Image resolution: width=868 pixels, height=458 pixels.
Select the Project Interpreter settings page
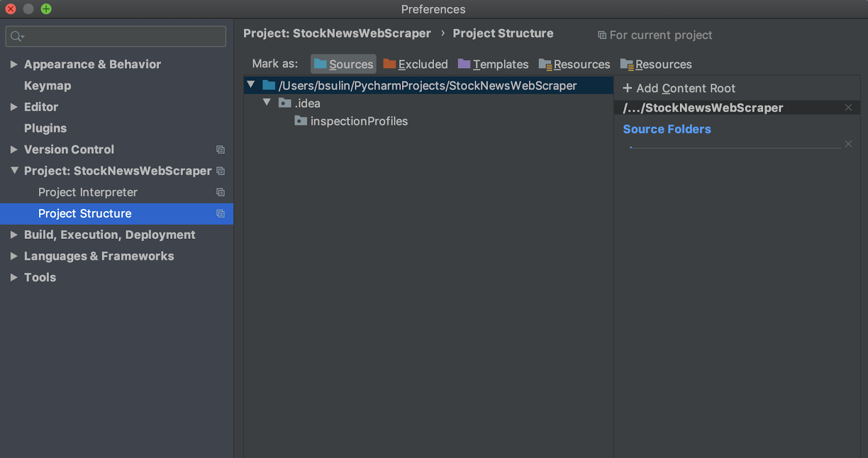[x=88, y=193]
